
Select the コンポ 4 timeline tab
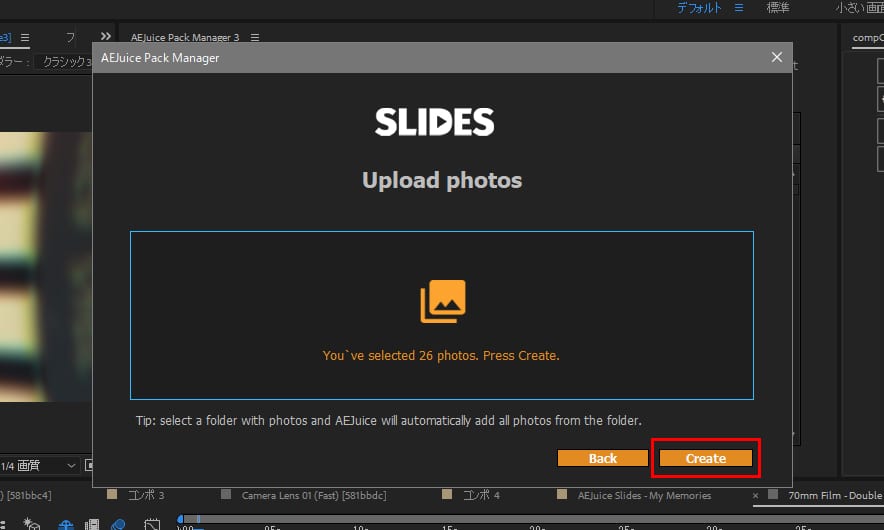481,495
